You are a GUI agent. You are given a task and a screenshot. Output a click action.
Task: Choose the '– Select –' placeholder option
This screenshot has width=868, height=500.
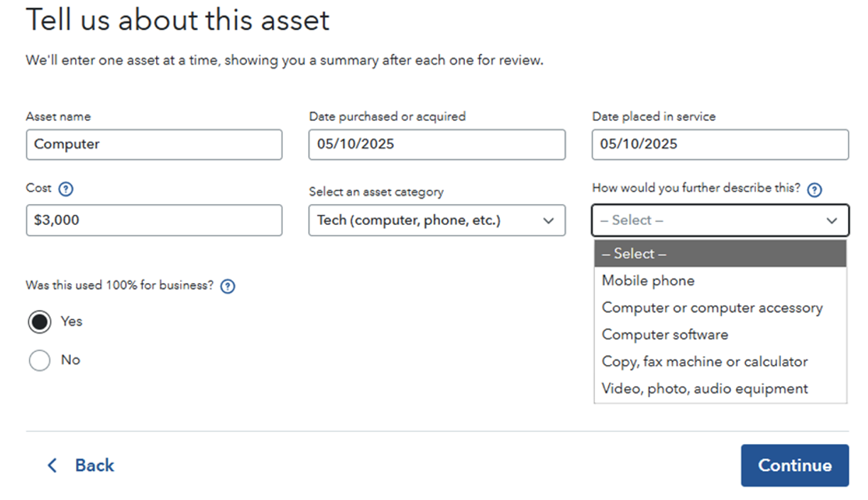(720, 254)
